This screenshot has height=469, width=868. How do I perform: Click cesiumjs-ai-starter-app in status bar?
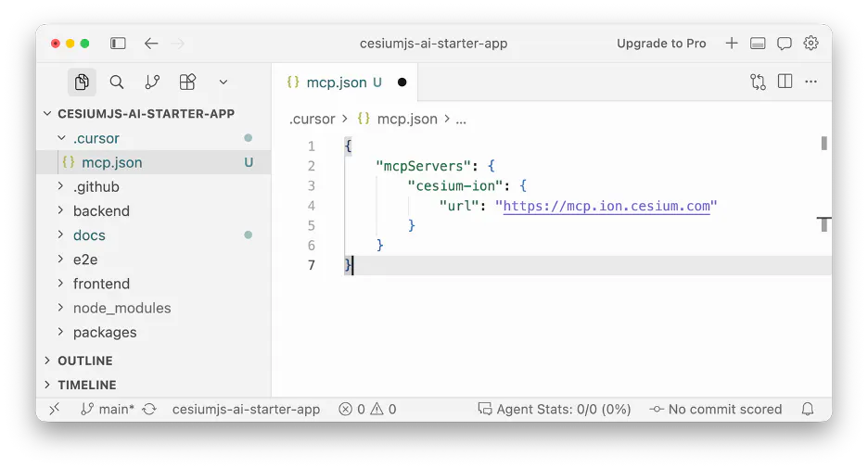pyautogui.click(x=246, y=410)
